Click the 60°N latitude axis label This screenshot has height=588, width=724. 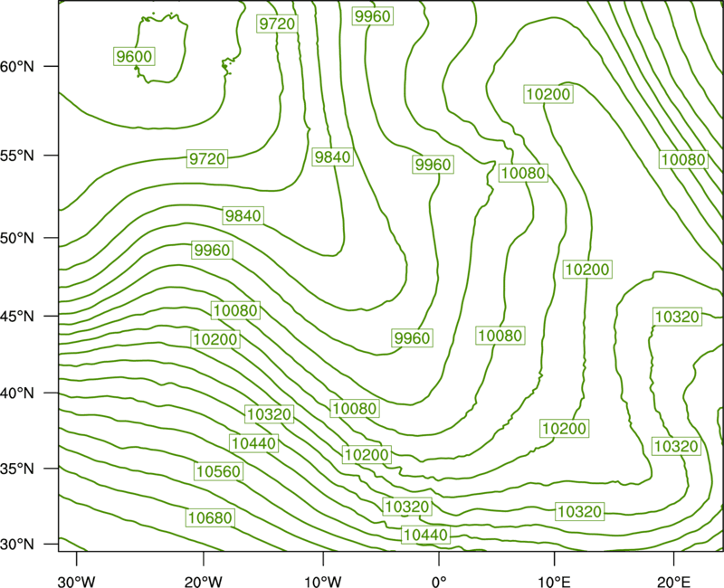coord(17,67)
